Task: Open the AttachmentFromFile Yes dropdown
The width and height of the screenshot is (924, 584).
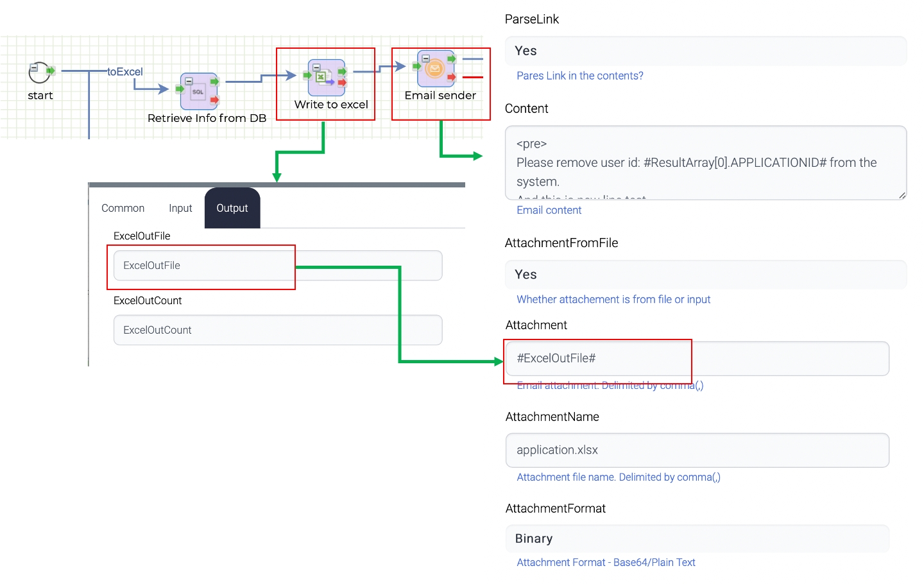Action: tap(706, 275)
